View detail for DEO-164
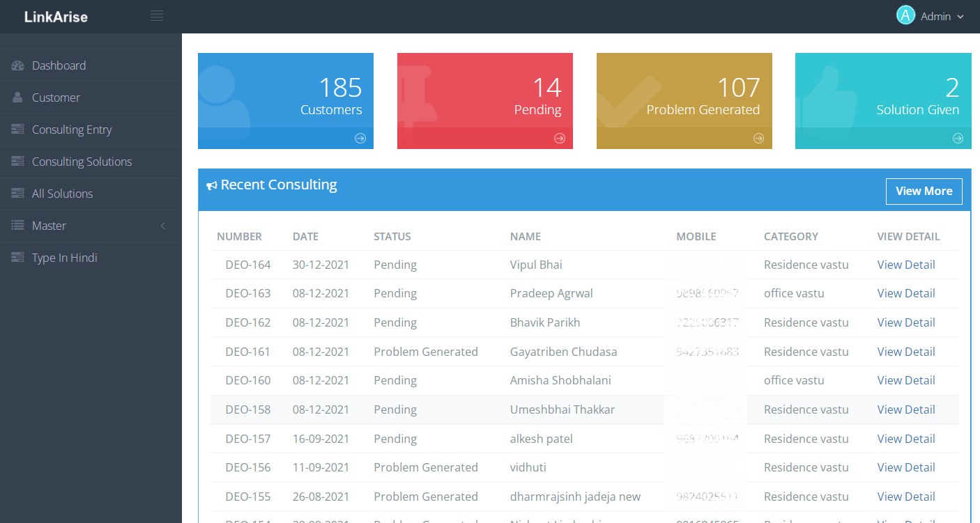 tap(906, 265)
